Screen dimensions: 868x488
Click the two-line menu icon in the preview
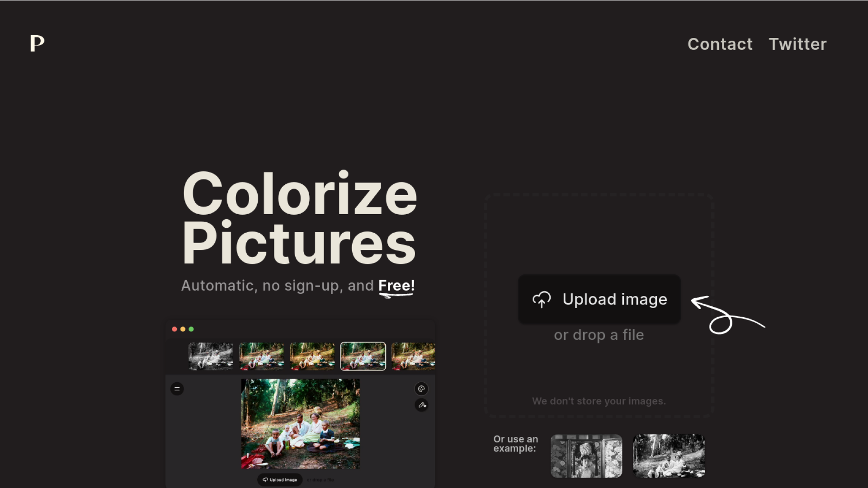pos(177,389)
